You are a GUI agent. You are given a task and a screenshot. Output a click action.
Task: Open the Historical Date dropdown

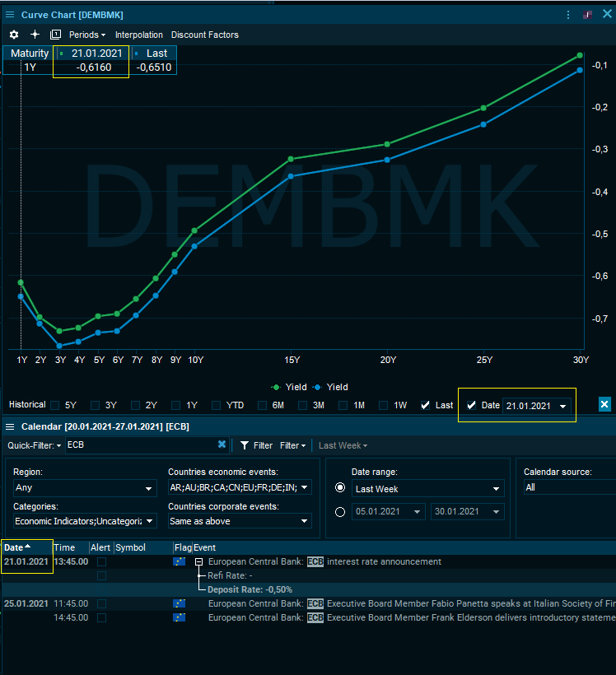563,406
